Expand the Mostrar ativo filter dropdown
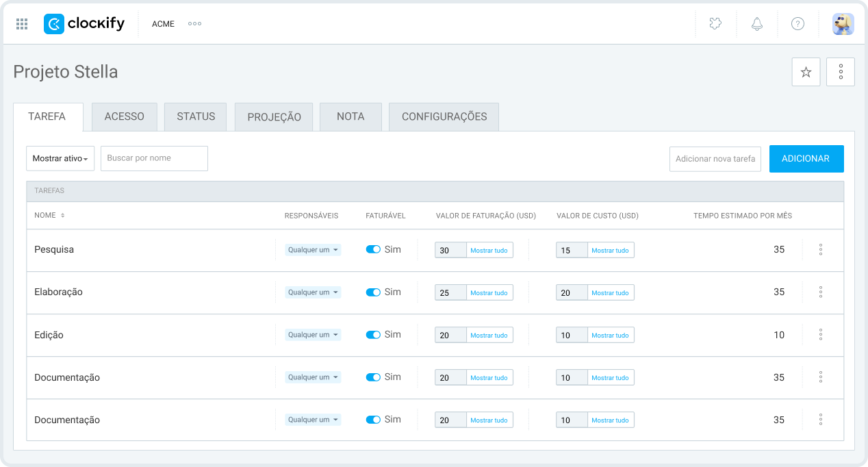 pyautogui.click(x=60, y=158)
